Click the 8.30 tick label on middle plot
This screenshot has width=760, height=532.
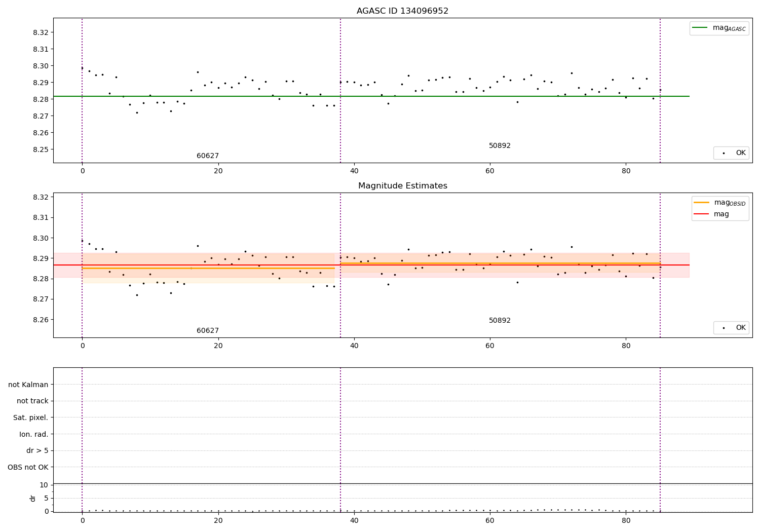click(x=41, y=238)
